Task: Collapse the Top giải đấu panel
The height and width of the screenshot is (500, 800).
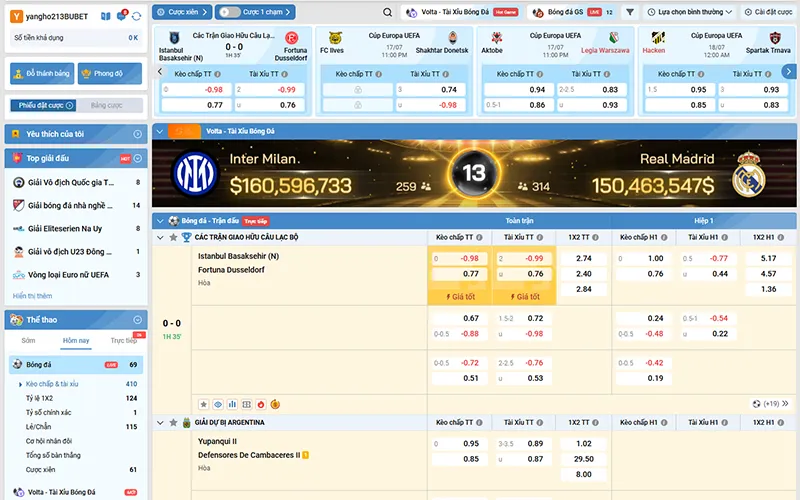Action: tap(138, 159)
